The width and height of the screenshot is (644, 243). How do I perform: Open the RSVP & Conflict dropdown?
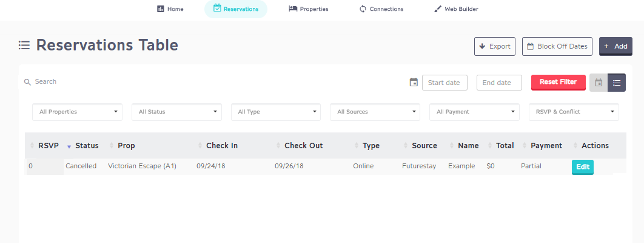[x=574, y=112]
